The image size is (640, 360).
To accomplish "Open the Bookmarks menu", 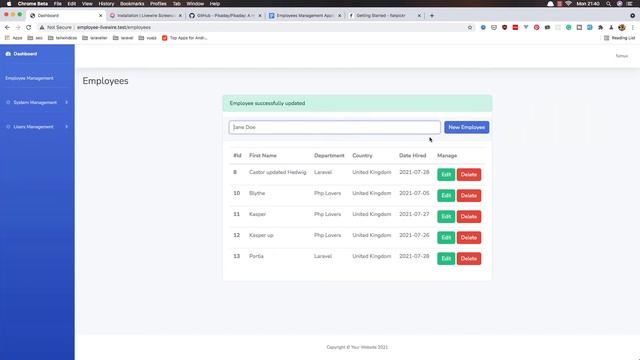I will (x=132, y=4).
